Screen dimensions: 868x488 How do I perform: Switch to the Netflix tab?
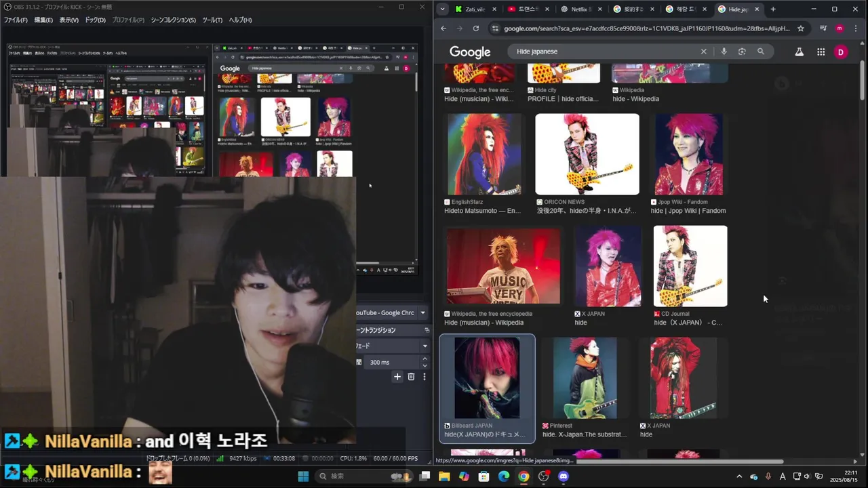coord(581,9)
